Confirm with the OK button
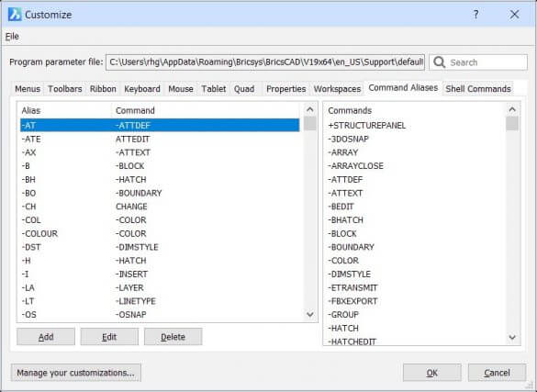Viewport: 537px width, 392px height. coord(431,373)
